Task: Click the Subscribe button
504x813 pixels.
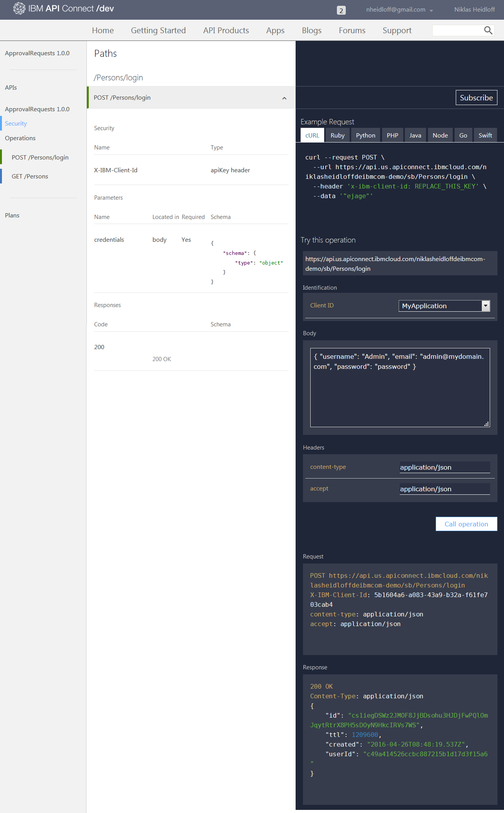Action: (476, 98)
